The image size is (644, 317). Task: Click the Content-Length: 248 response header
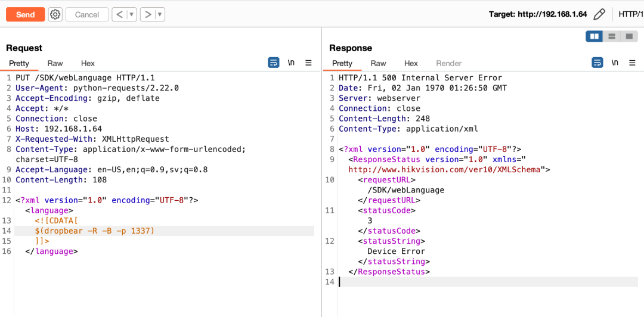[384, 119]
